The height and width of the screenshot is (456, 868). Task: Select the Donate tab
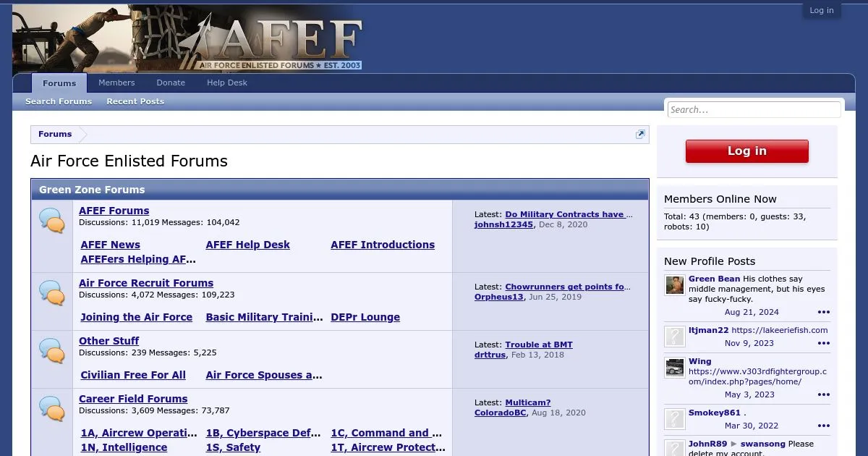click(171, 83)
